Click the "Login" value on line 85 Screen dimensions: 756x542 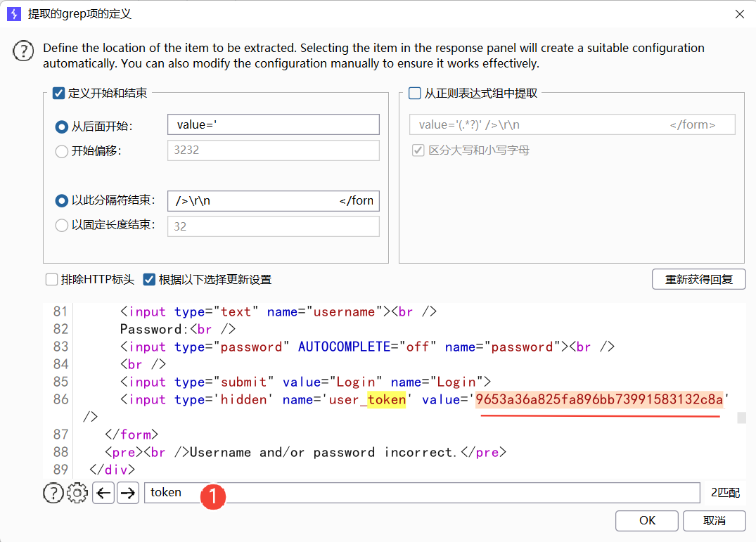(x=356, y=382)
